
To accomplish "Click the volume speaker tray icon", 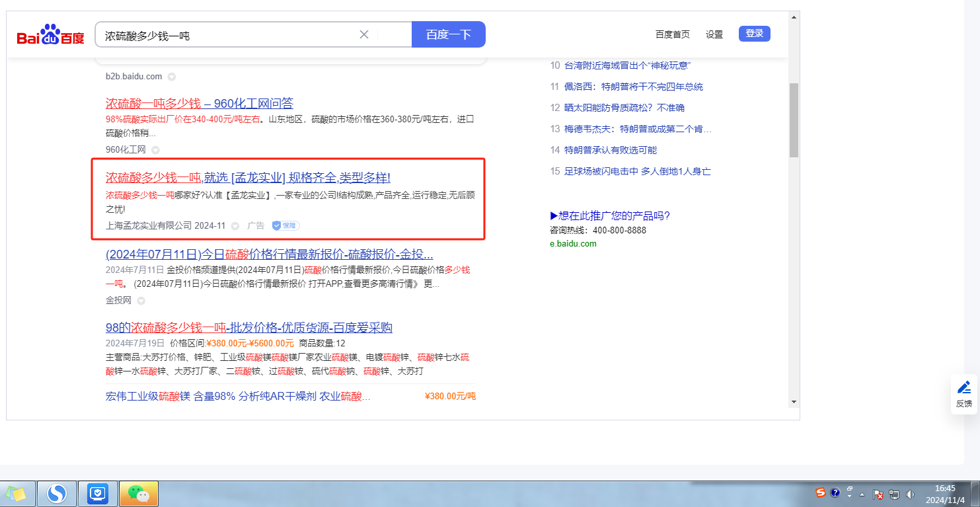I will click(910, 494).
